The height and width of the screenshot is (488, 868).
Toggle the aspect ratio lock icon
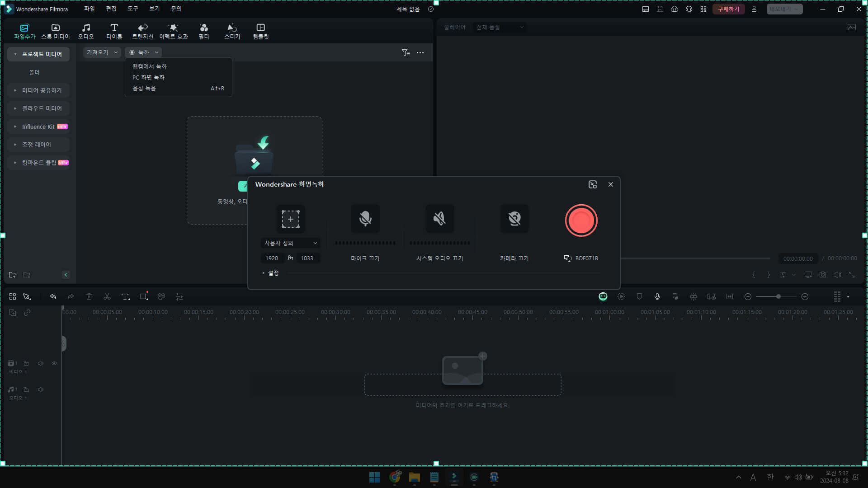(290, 258)
